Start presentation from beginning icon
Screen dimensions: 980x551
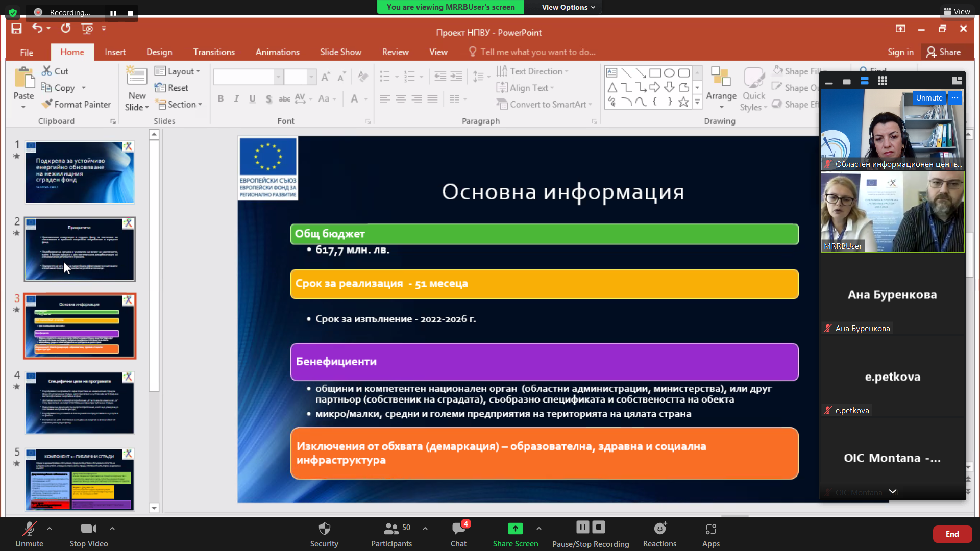(87, 29)
